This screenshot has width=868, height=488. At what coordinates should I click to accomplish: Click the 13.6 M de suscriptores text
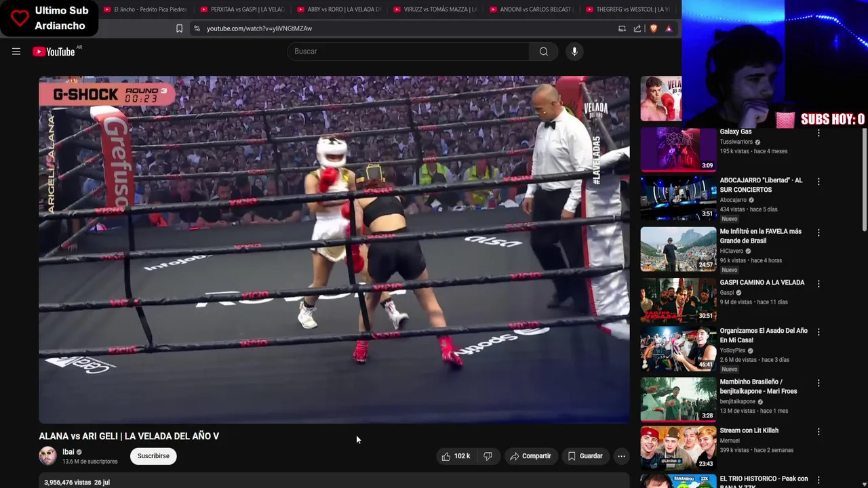[90, 462]
